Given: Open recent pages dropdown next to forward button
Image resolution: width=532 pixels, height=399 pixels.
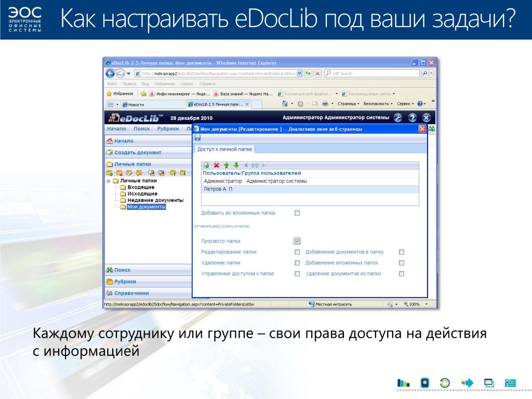Looking at the screenshot, I should coord(129,73).
